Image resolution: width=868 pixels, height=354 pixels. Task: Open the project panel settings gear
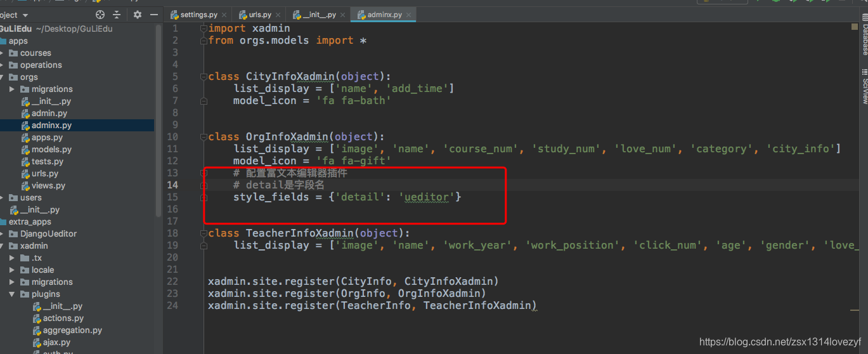(137, 15)
